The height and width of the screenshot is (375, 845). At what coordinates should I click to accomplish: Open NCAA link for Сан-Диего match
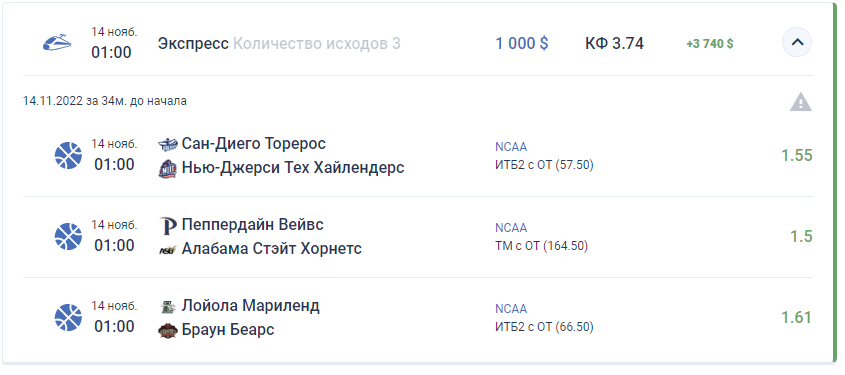pyautogui.click(x=511, y=147)
